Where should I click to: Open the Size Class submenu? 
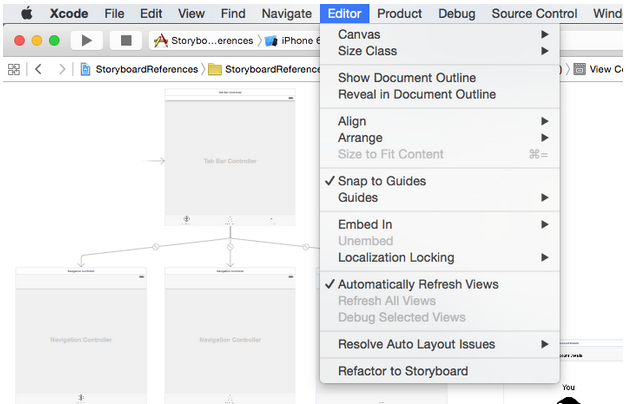coord(367,51)
